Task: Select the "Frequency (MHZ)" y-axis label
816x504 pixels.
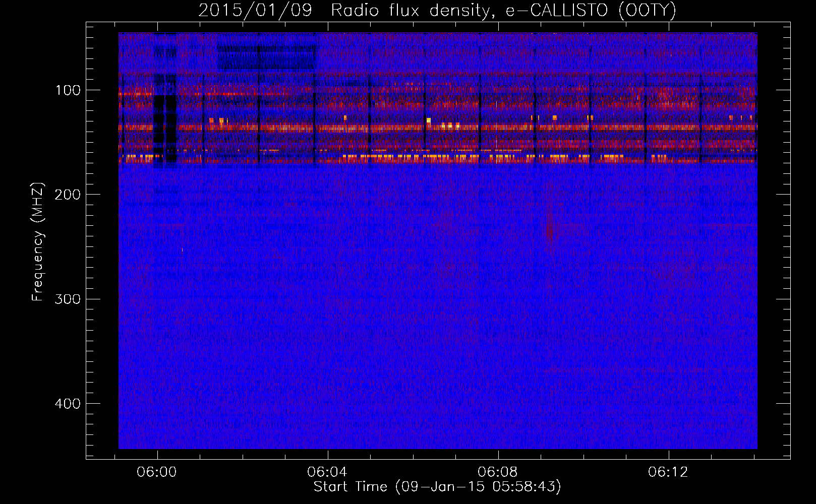Action: pos(38,242)
